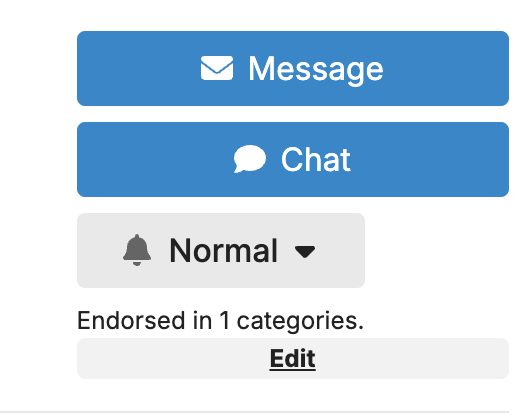Click the grey Edit bar under endorsements

coord(293,358)
